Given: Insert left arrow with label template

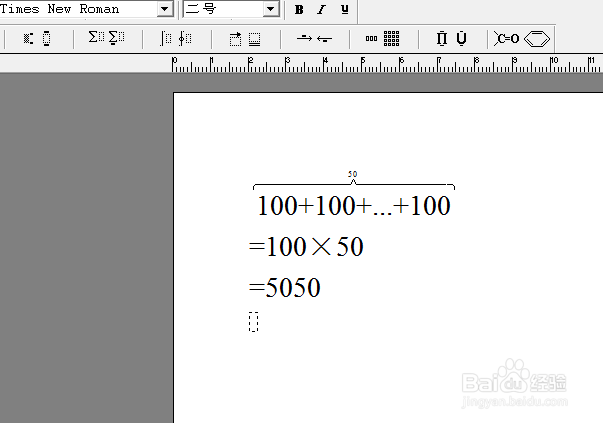Looking at the screenshot, I should 324,38.
